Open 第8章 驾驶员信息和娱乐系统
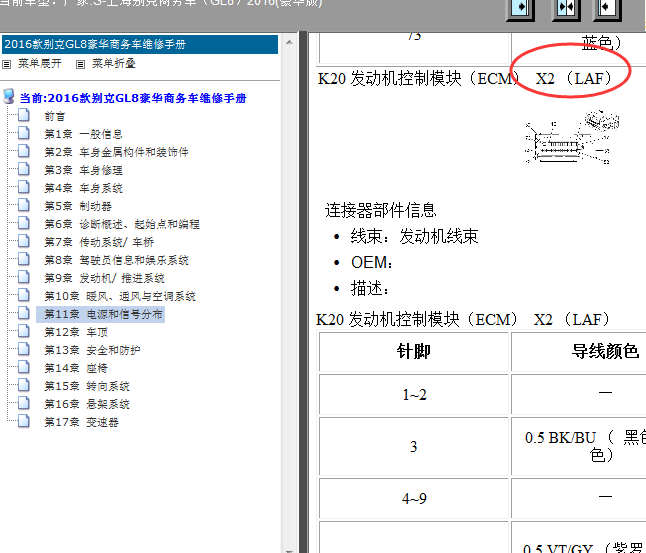This screenshot has height=553, width=646. coord(116,260)
